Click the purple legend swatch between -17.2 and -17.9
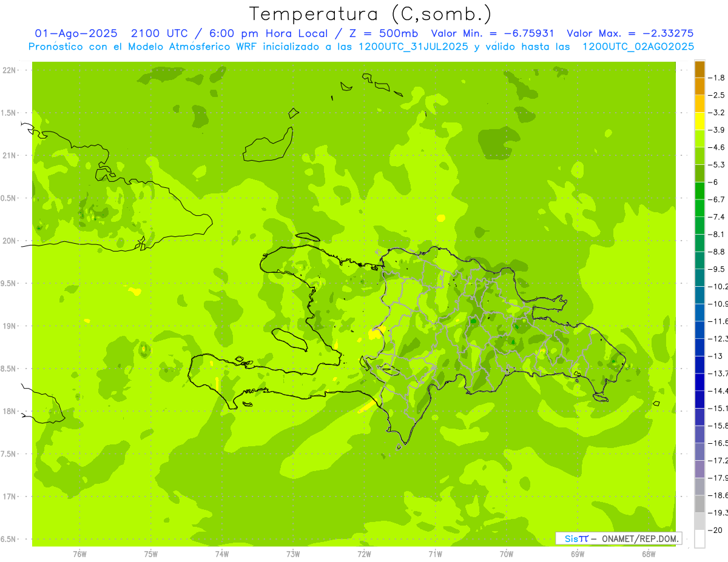728x562 pixels. click(x=699, y=469)
